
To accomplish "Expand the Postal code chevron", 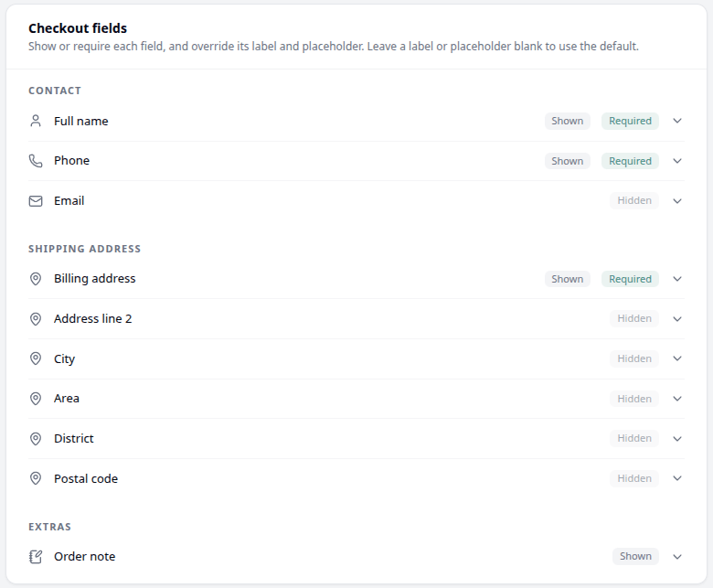I will click(677, 478).
